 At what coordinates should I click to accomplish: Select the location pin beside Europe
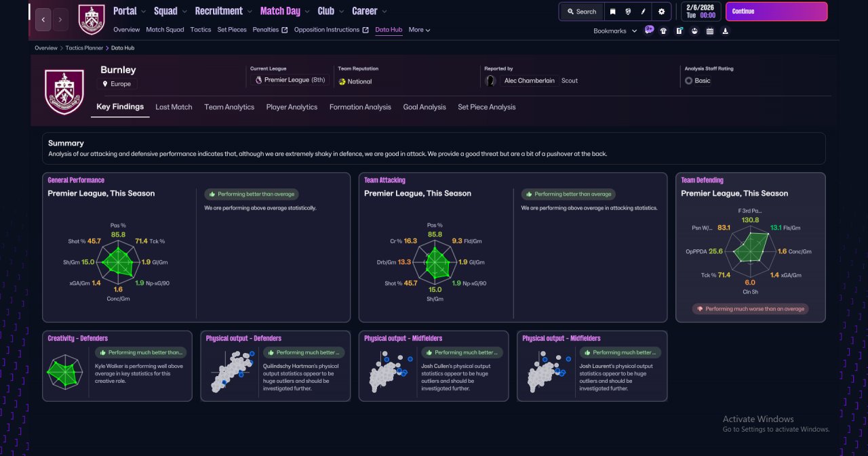(105, 84)
